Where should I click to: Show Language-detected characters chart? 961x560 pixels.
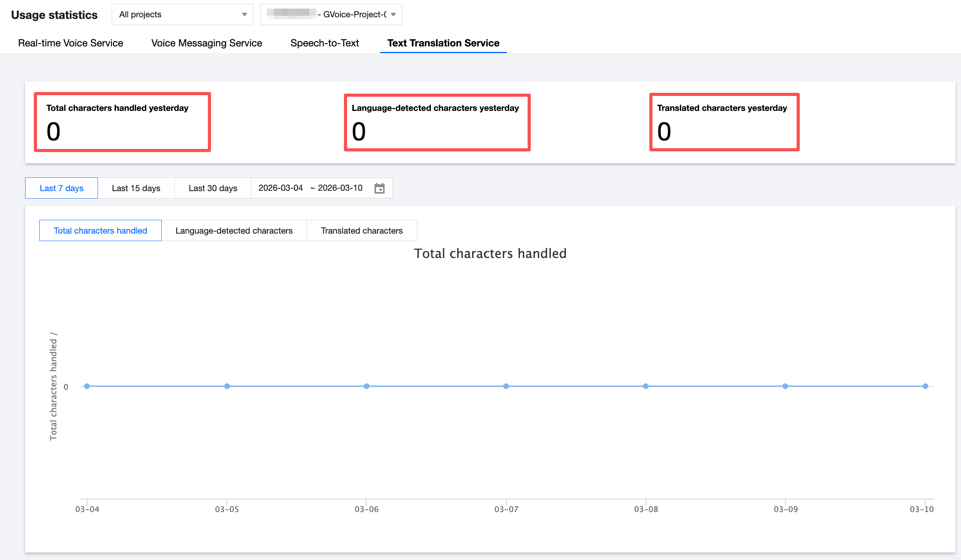click(234, 230)
